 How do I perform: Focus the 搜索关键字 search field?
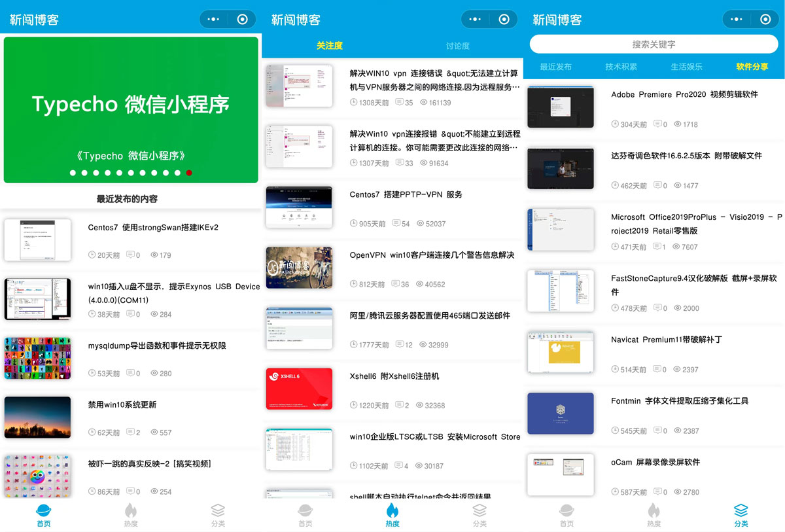coord(654,44)
